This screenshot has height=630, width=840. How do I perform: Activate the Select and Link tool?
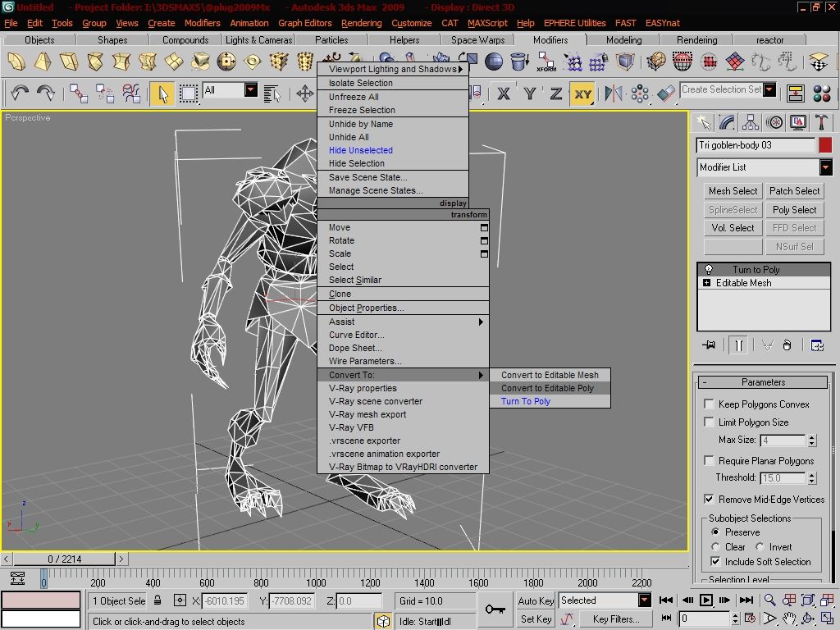click(78, 94)
